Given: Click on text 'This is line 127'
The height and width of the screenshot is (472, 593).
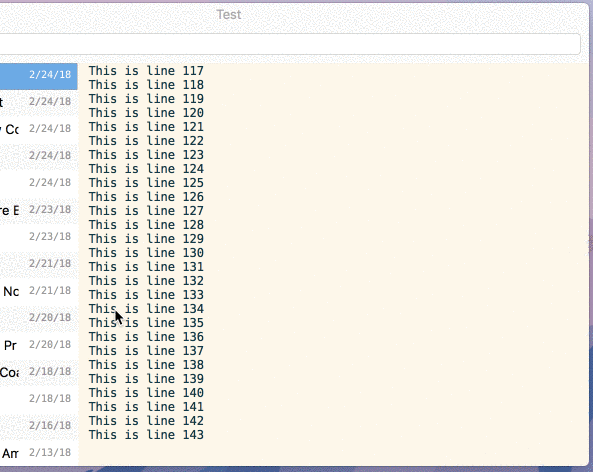Looking at the screenshot, I should click(x=146, y=211).
